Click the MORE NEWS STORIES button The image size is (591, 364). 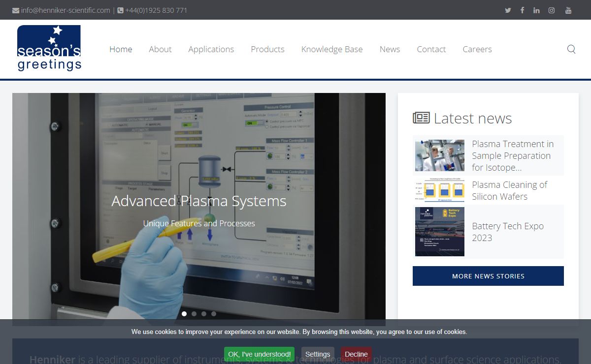[x=488, y=276]
